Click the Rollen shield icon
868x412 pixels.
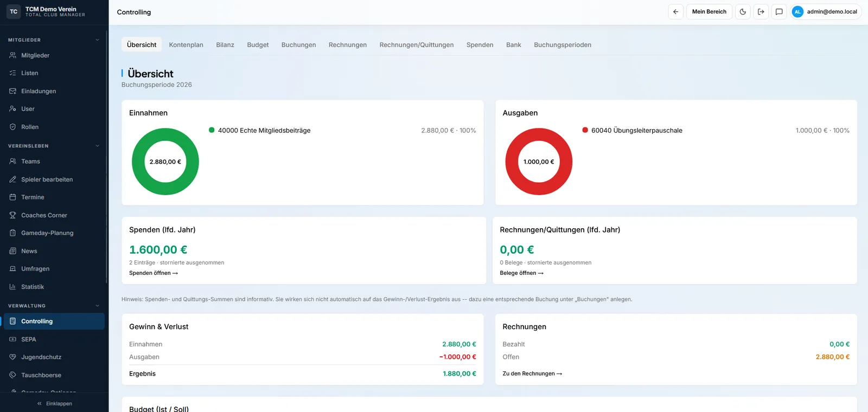pos(12,127)
